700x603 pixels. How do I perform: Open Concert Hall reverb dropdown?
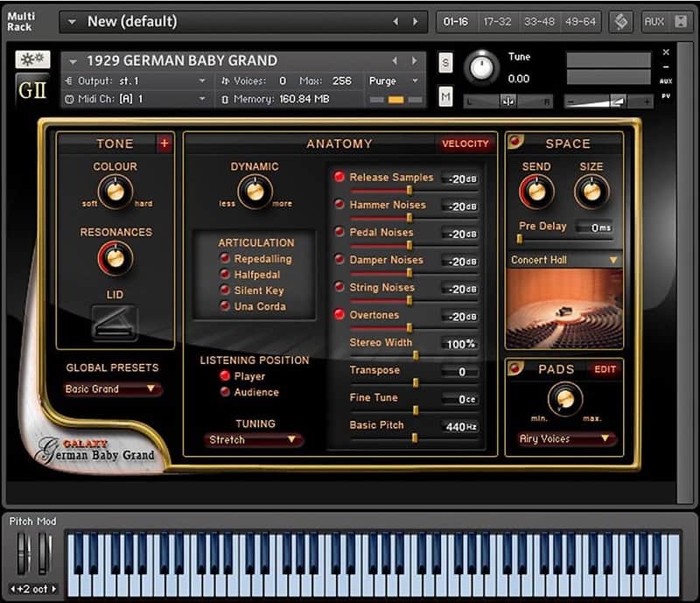[564, 260]
